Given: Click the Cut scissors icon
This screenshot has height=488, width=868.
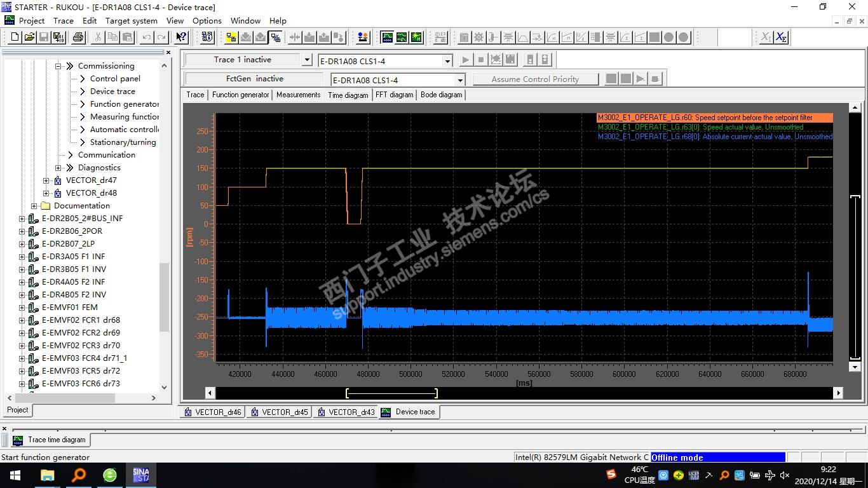Looking at the screenshot, I should (x=98, y=37).
